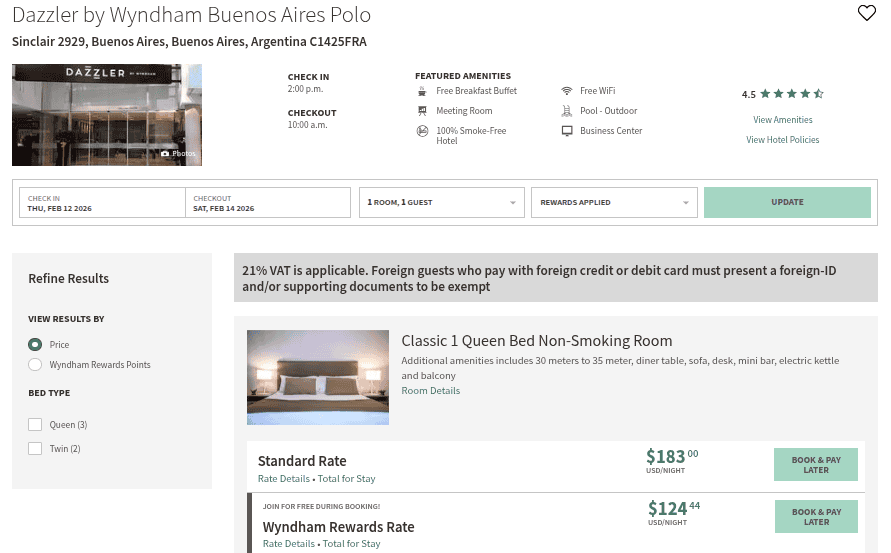
Task: Click the $124.44 USD/night price
Action: click(673, 513)
